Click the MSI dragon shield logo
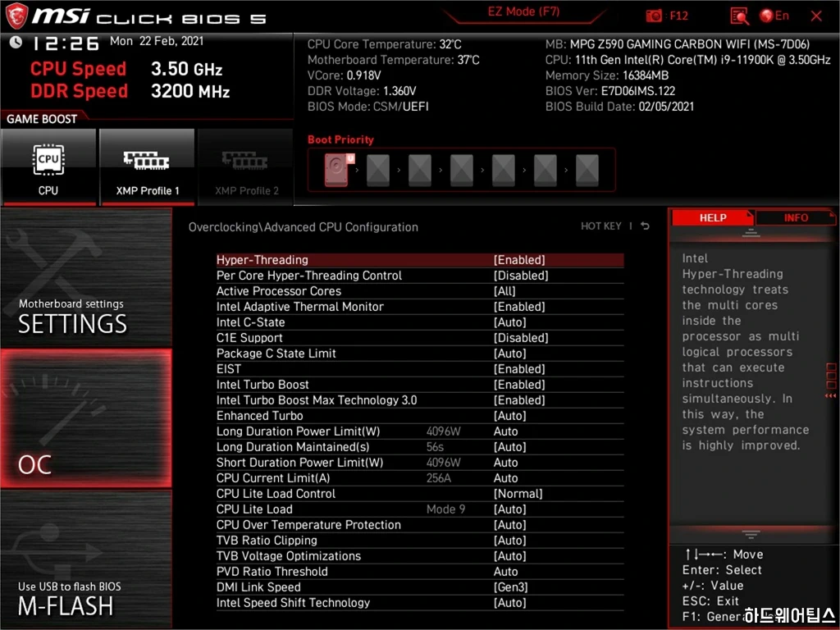This screenshot has width=840, height=630. pos(16,16)
